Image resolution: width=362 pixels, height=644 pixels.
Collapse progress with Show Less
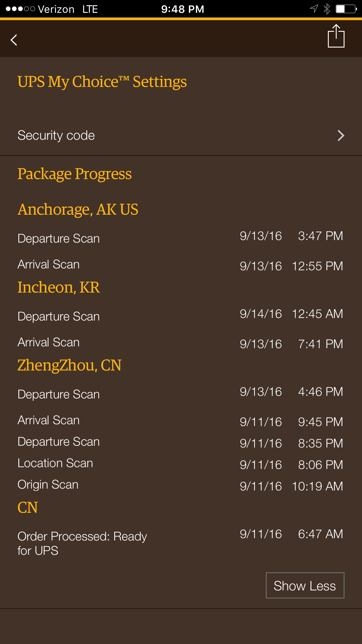(x=305, y=585)
